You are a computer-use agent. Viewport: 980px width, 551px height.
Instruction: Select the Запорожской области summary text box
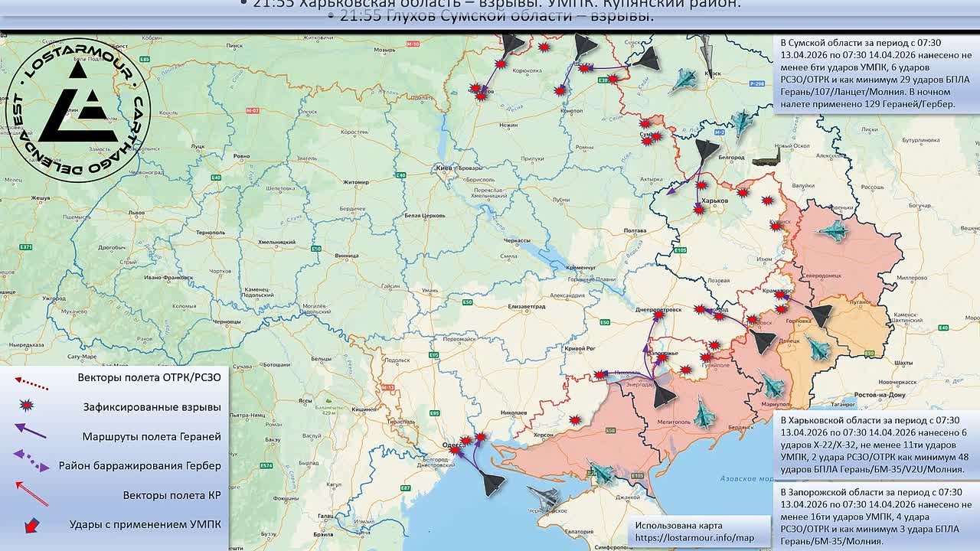876,514
